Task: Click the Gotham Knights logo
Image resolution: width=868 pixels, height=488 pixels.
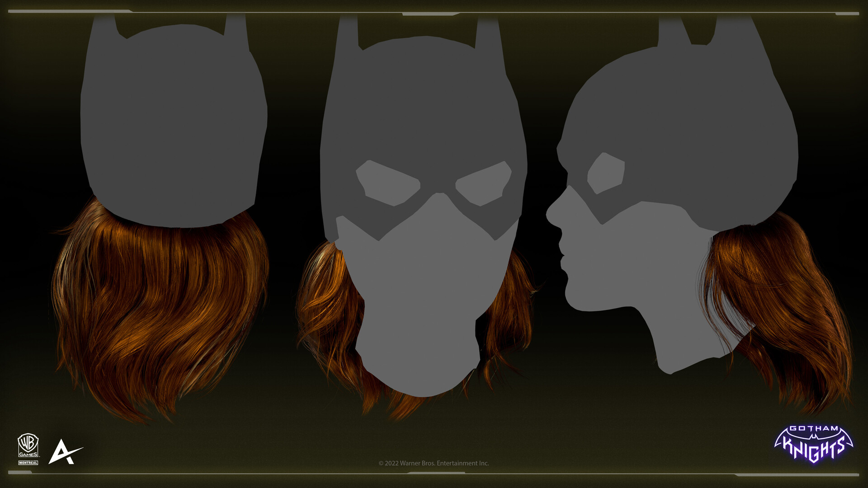Action: [814, 444]
